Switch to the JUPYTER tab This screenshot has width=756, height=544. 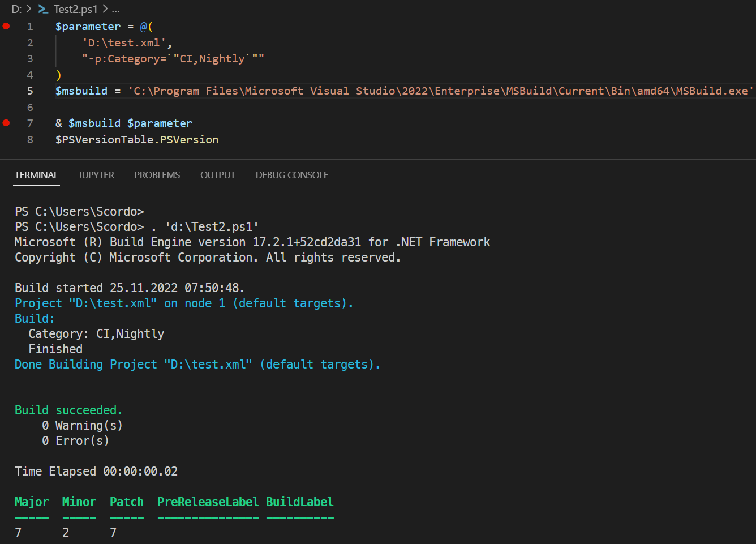pos(96,175)
